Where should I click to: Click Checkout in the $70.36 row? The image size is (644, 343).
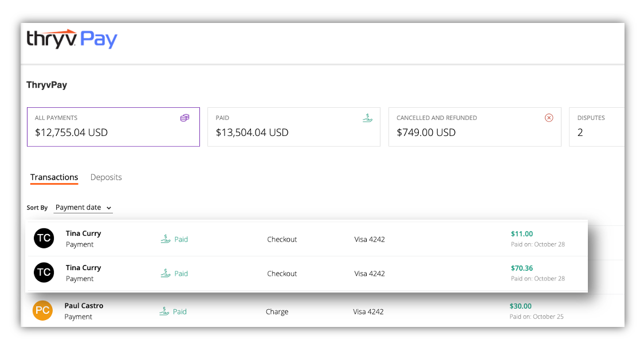[282, 274]
